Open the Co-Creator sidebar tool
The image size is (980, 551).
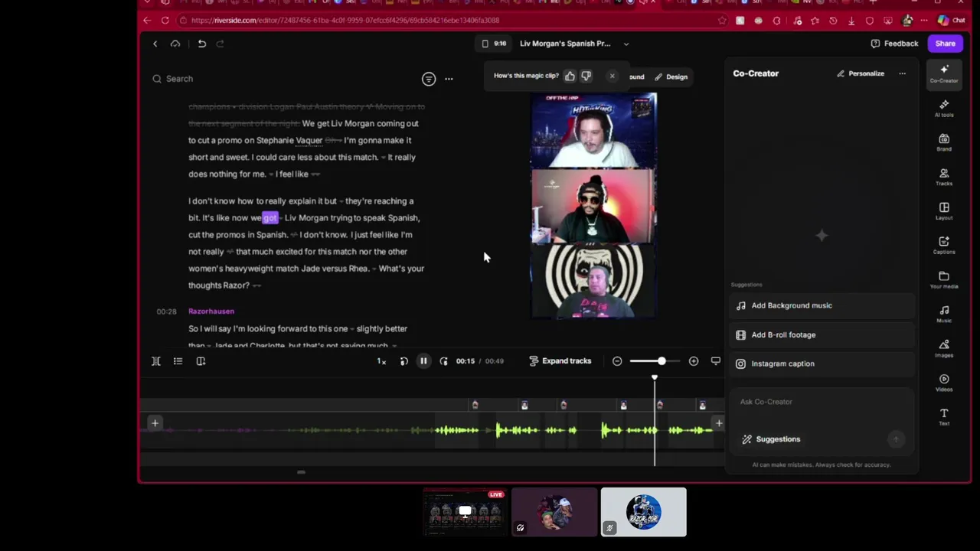point(944,73)
